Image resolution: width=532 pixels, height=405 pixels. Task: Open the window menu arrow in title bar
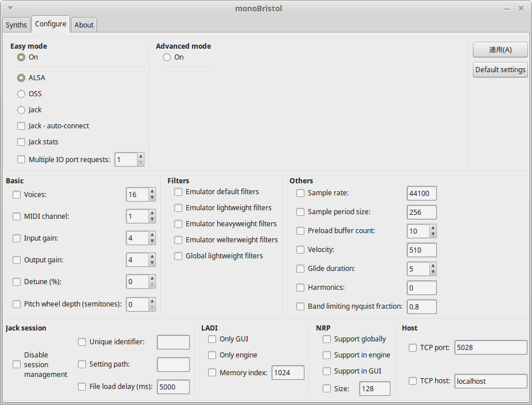10,8
